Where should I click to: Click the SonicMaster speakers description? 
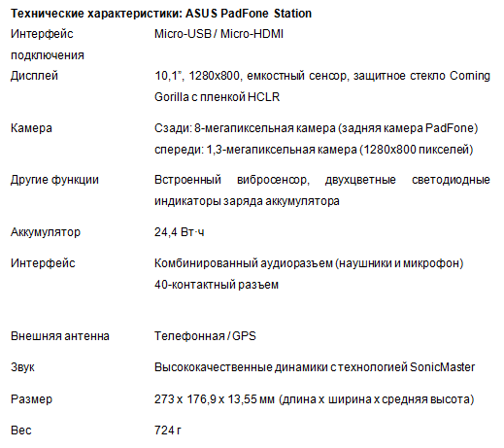(315, 367)
